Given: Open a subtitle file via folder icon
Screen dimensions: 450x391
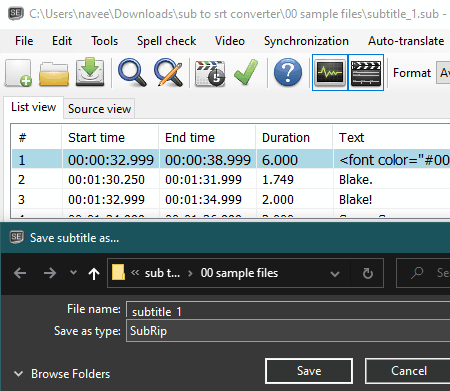Looking at the screenshot, I should tap(54, 73).
